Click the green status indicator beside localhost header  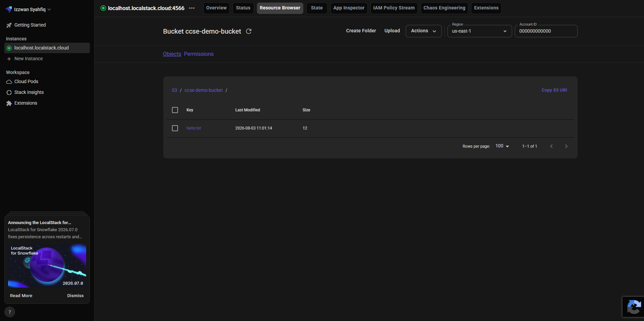(103, 8)
